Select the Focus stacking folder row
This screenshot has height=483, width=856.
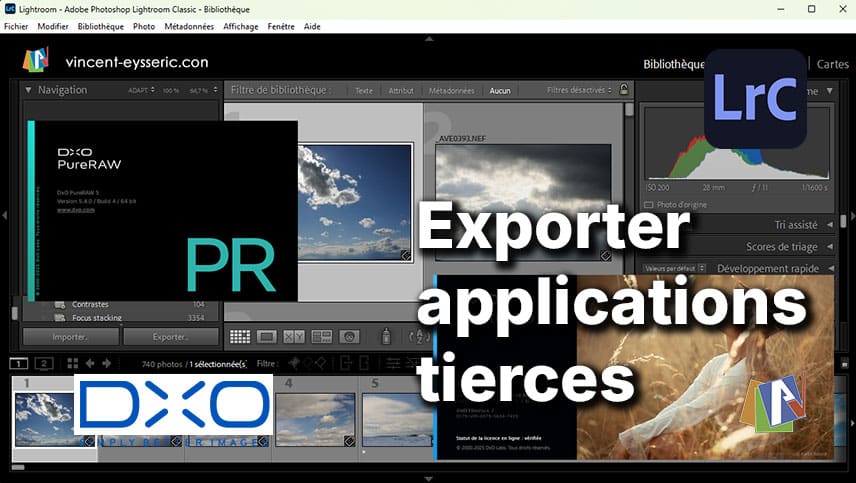click(121, 318)
